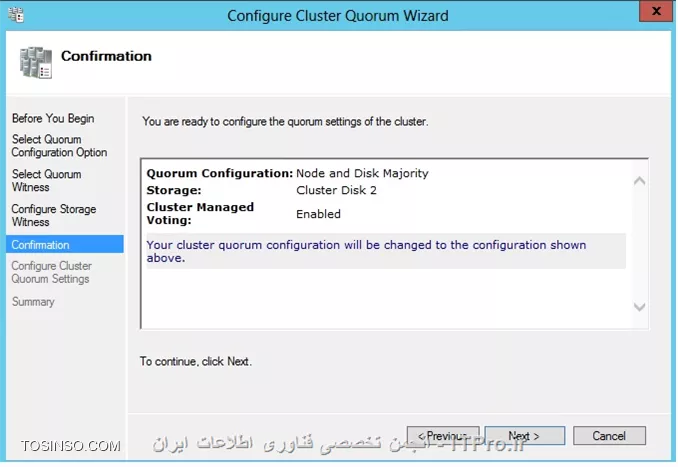678x467 pixels.
Task: Close the Configure Cluster Quorum Wizard
Action: coord(656,11)
